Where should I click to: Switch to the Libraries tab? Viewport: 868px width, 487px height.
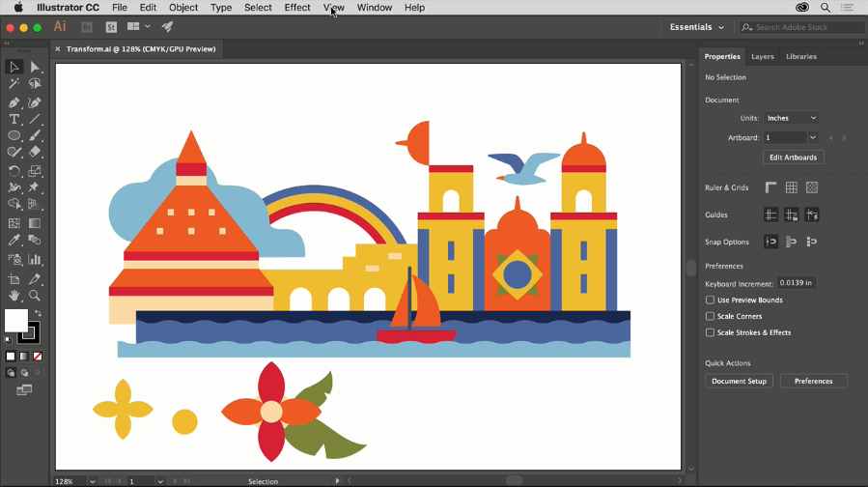click(x=801, y=56)
